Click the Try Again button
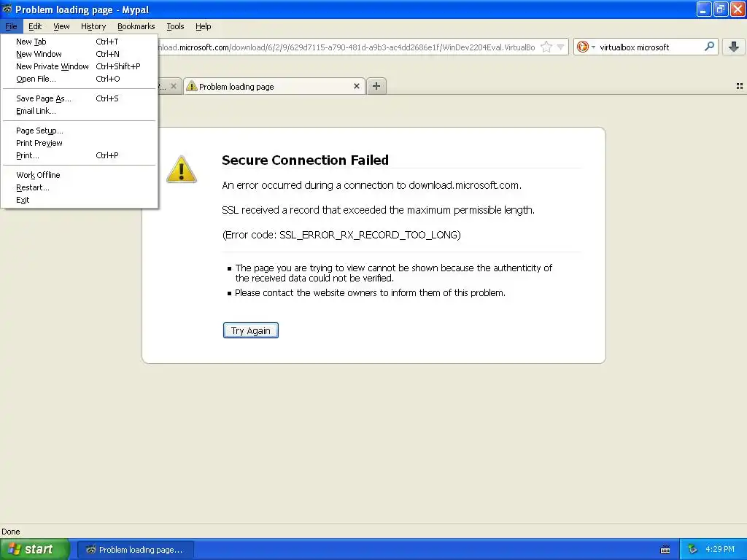This screenshot has width=747, height=560. point(251,330)
